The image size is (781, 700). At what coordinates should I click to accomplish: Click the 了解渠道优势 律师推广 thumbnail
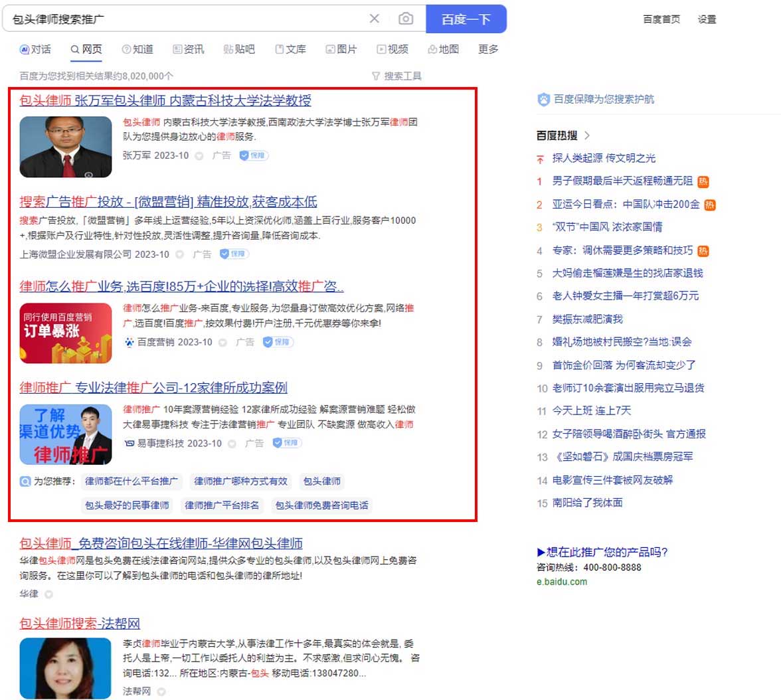tap(66, 434)
